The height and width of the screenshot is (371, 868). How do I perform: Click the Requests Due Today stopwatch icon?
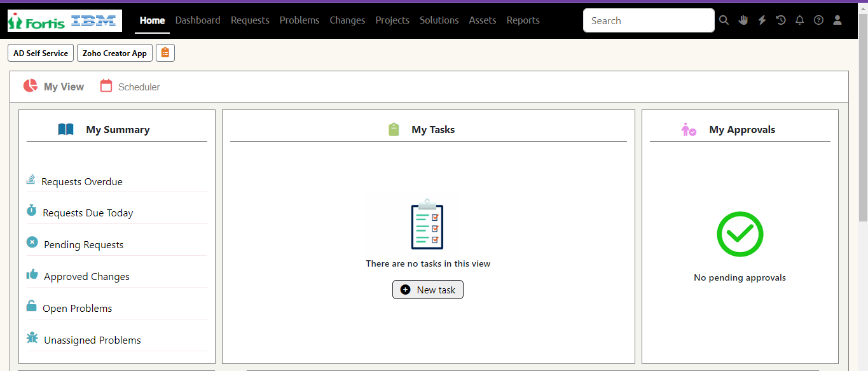[31, 210]
